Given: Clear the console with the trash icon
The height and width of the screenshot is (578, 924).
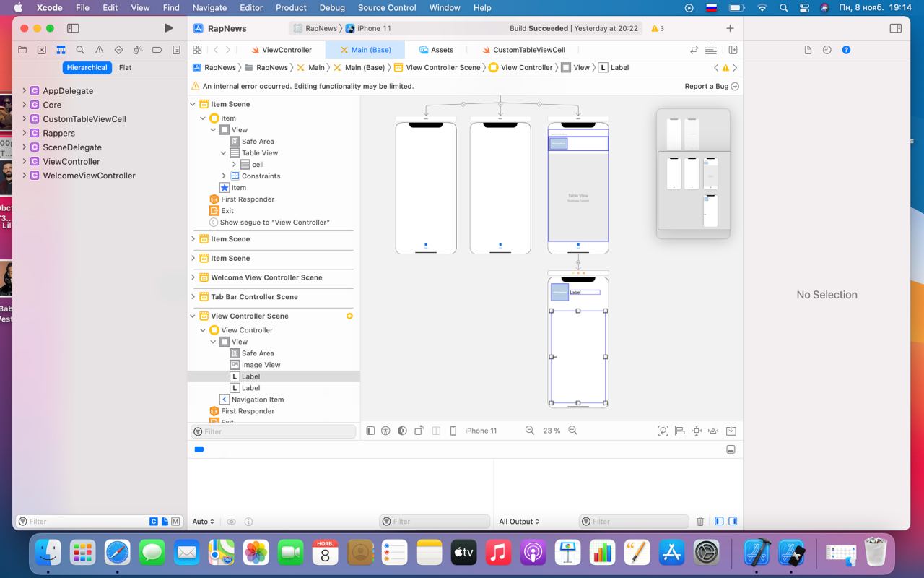Looking at the screenshot, I should [x=700, y=522].
